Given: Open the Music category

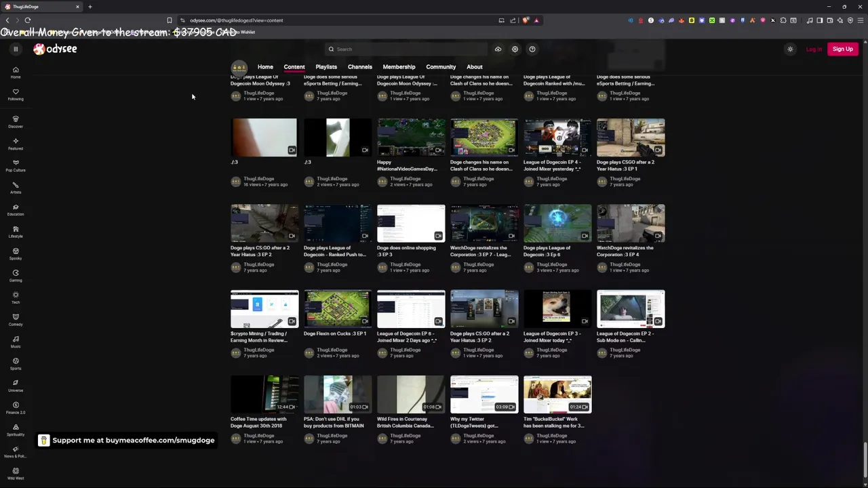Looking at the screenshot, I should [x=16, y=342].
